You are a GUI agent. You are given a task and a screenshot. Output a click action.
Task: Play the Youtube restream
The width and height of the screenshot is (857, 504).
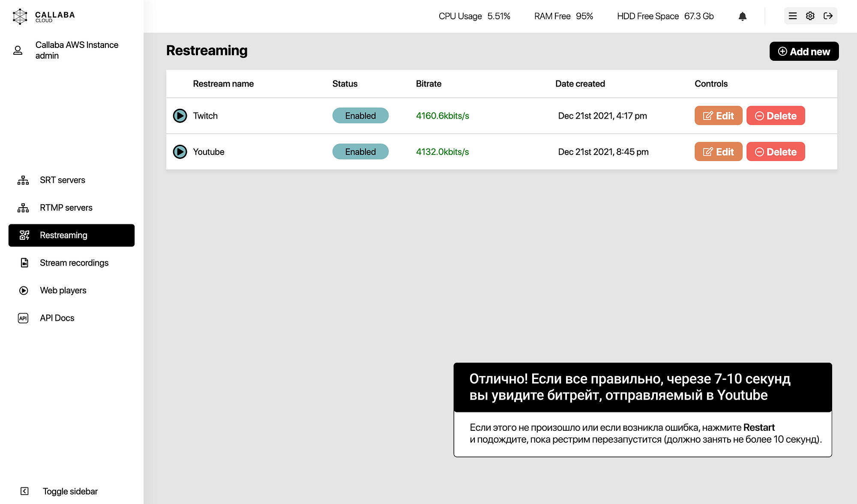[180, 152]
